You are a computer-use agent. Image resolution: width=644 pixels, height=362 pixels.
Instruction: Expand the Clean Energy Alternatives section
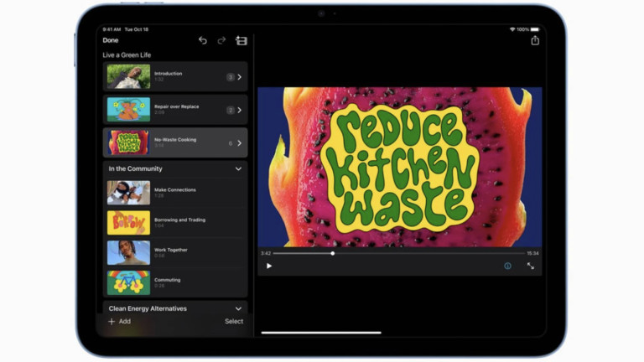(238, 308)
